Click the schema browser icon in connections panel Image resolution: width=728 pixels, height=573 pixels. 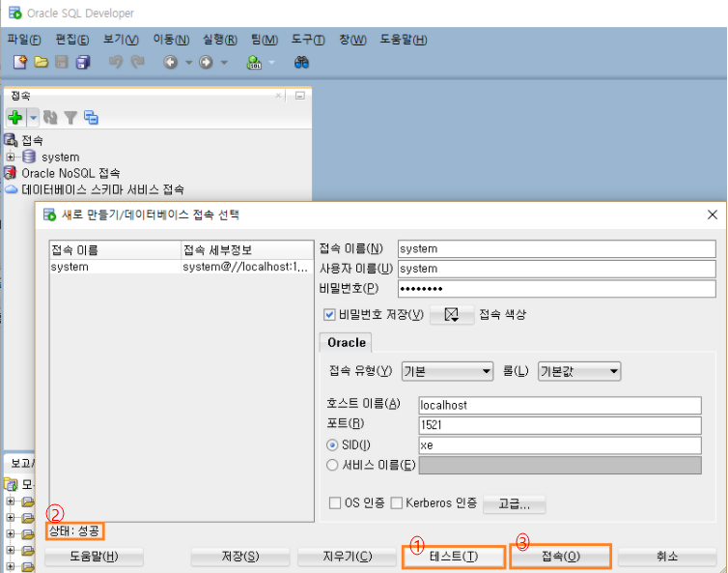[x=91, y=117]
